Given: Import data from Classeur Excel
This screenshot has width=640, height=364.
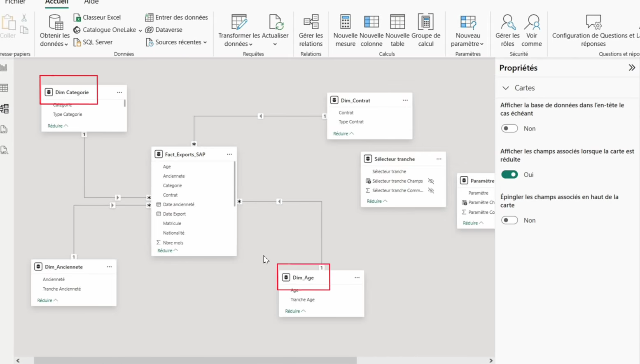Looking at the screenshot, I should [x=97, y=17].
